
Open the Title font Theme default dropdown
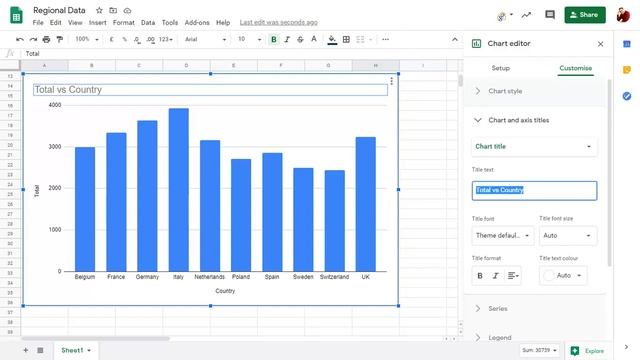click(x=502, y=236)
